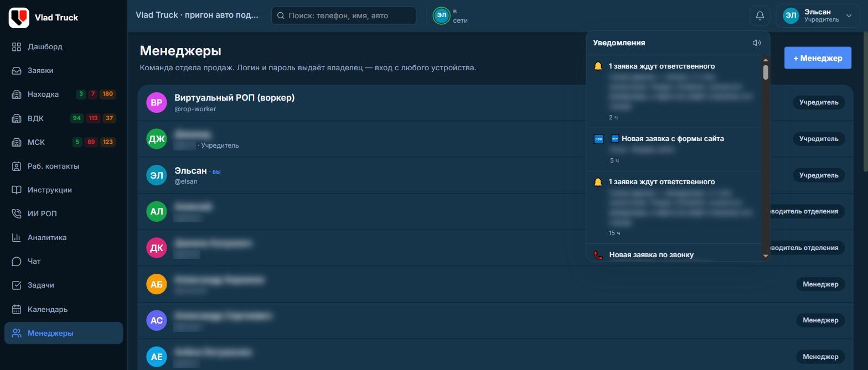Click the ДЖ avatar
This screenshot has height=370, width=868.
tap(157, 139)
